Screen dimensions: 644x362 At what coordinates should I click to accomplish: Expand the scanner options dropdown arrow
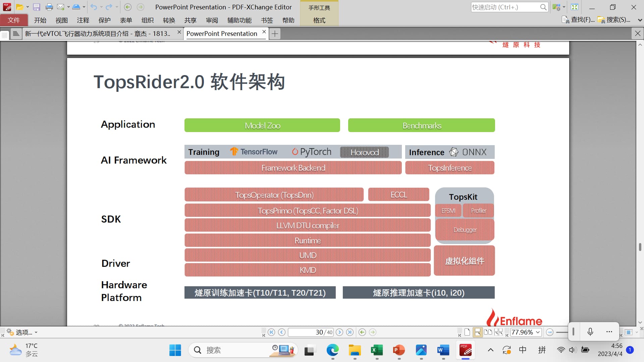click(x=84, y=7)
